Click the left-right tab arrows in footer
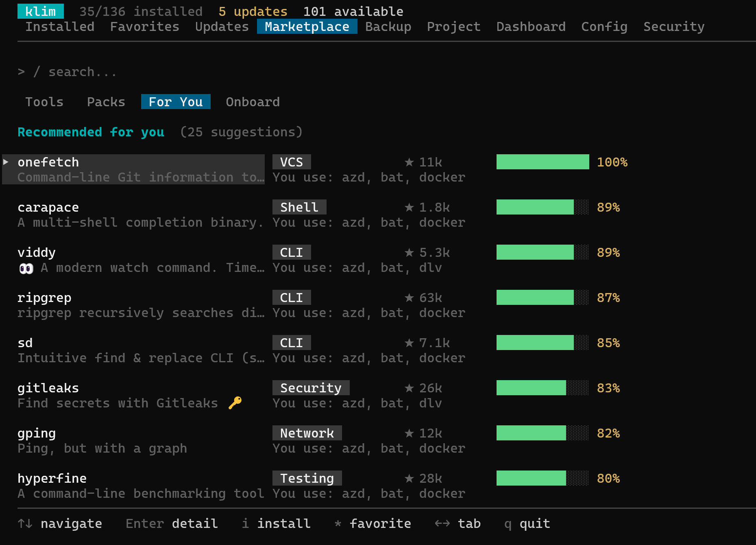Viewport: 756px width, 545px height. (x=442, y=523)
